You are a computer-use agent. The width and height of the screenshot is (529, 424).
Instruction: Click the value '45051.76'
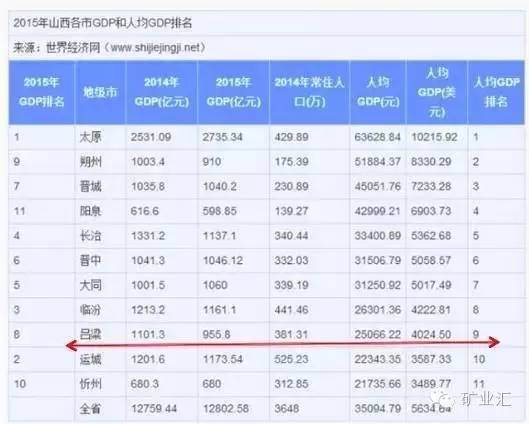[378, 186]
